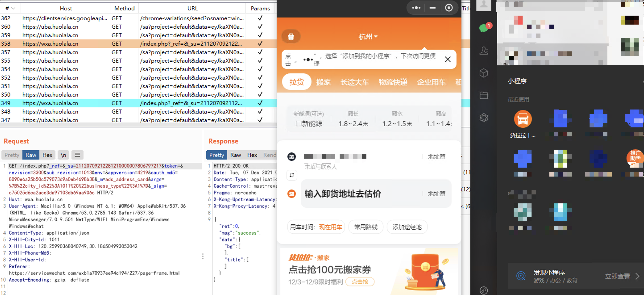Dismiss the add-to-my-mini-programs tip
Screen dimensions: 644x295
click(448, 59)
